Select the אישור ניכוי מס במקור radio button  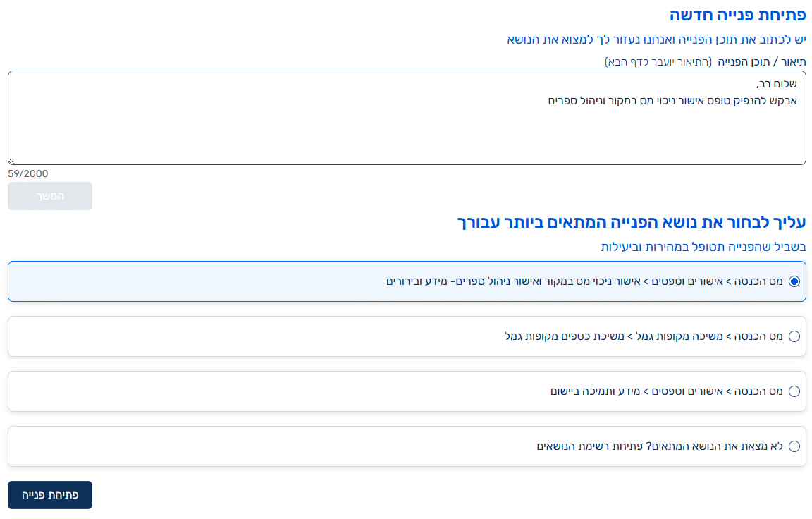(x=794, y=281)
